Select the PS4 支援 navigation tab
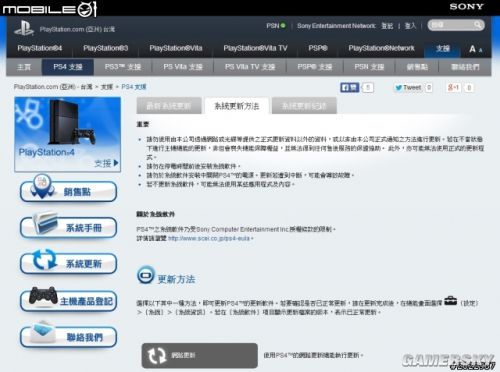 (68, 67)
